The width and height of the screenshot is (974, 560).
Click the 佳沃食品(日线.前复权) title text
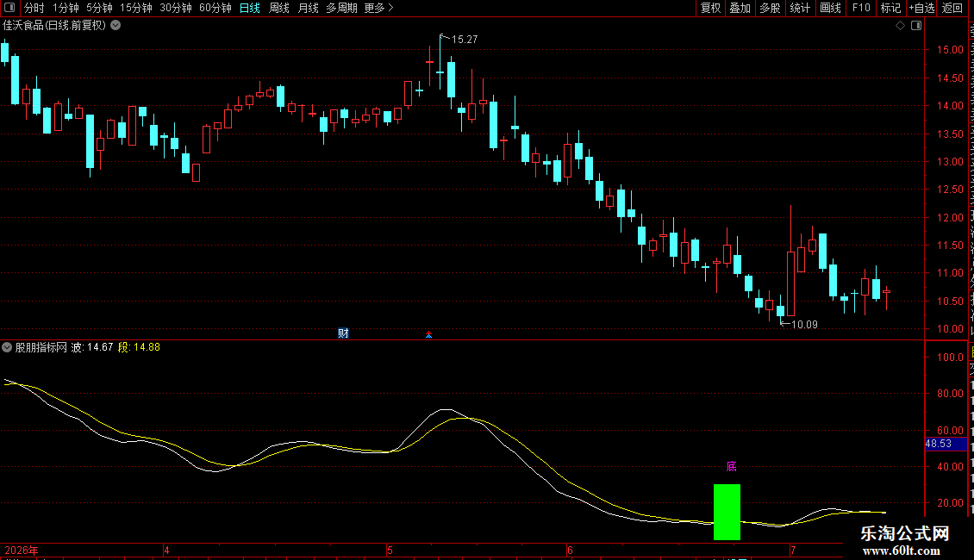(x=54, y=26)
